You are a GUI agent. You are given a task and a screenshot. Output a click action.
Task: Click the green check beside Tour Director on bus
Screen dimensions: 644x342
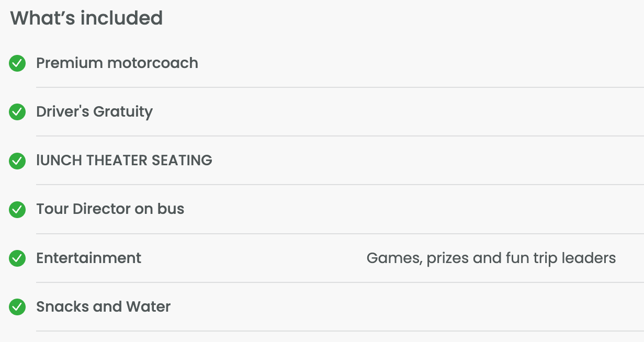(17, 210)
